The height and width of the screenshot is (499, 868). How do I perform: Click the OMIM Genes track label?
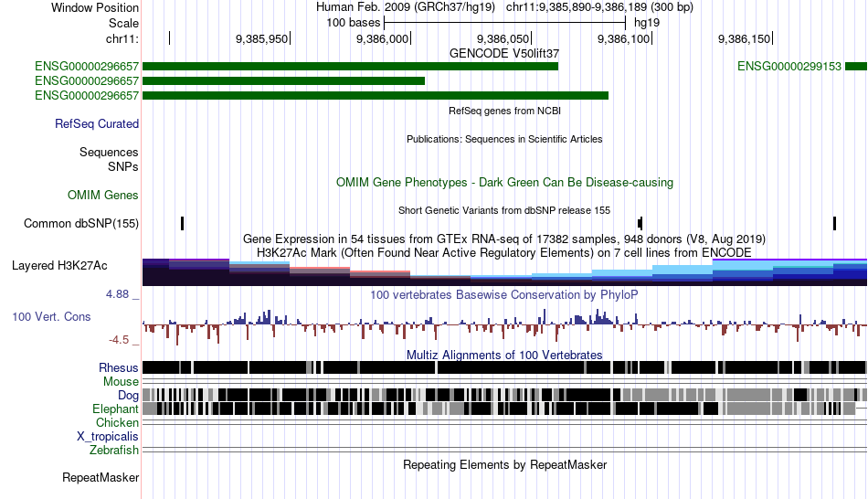(x=103, y=195)
